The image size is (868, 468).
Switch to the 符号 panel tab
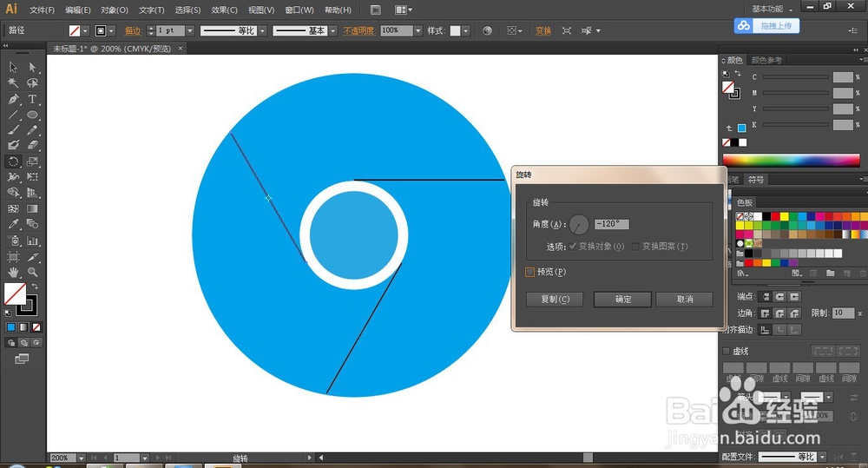(x=756, y=180)
